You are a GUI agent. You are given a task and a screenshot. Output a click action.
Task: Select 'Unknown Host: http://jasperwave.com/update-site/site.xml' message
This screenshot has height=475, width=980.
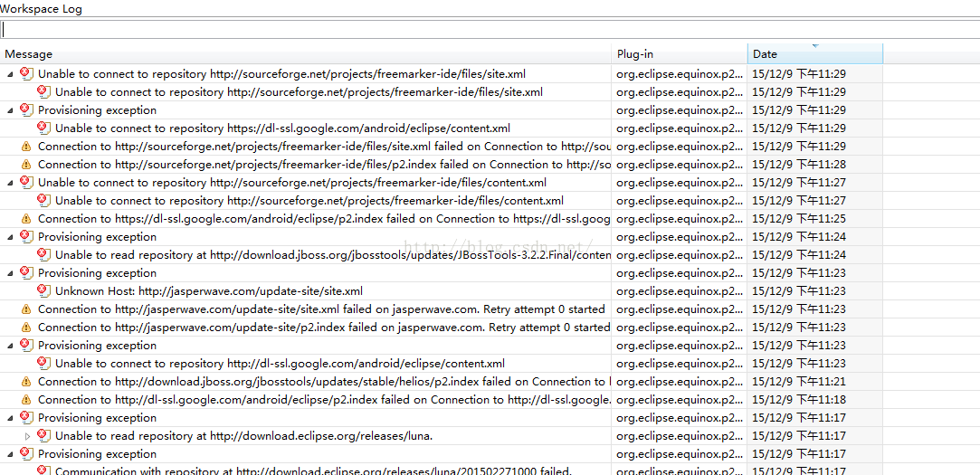(209, 291)
